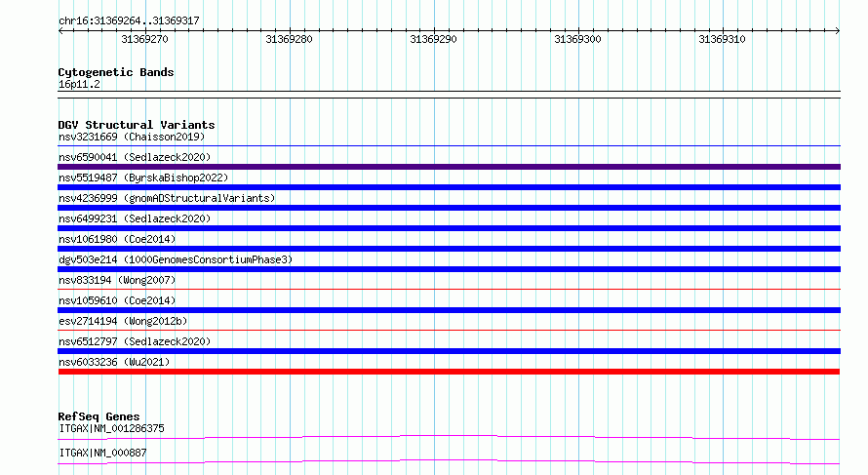
Task: Select the 16p11.2 band label
Action: click(79, 85)
